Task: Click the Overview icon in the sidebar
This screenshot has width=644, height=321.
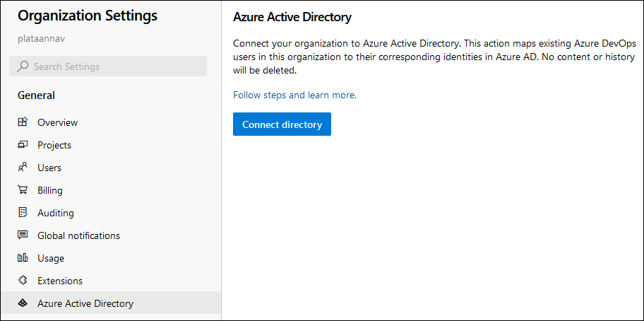Action: point(23,122)
